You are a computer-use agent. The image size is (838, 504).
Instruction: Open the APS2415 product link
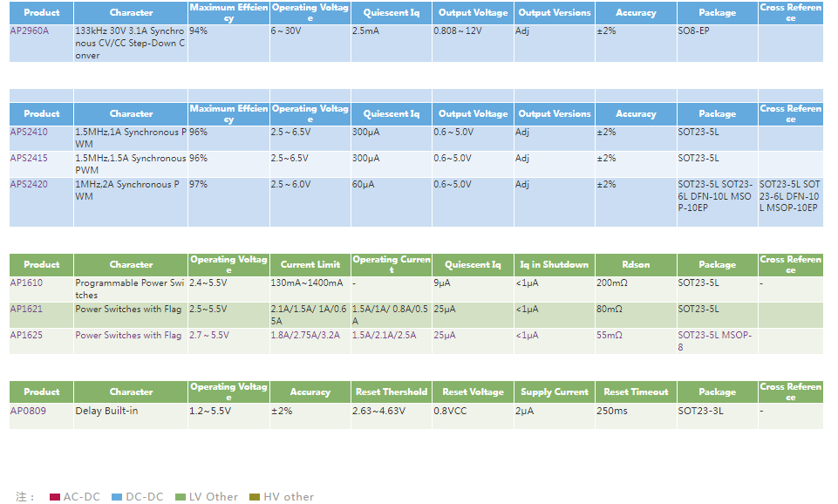29,159
